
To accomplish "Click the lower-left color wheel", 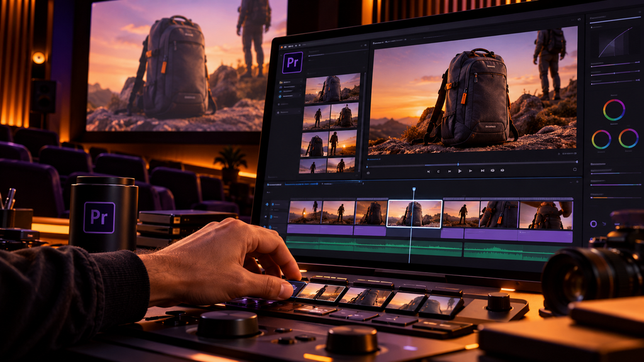I will (x=601, y=140).
